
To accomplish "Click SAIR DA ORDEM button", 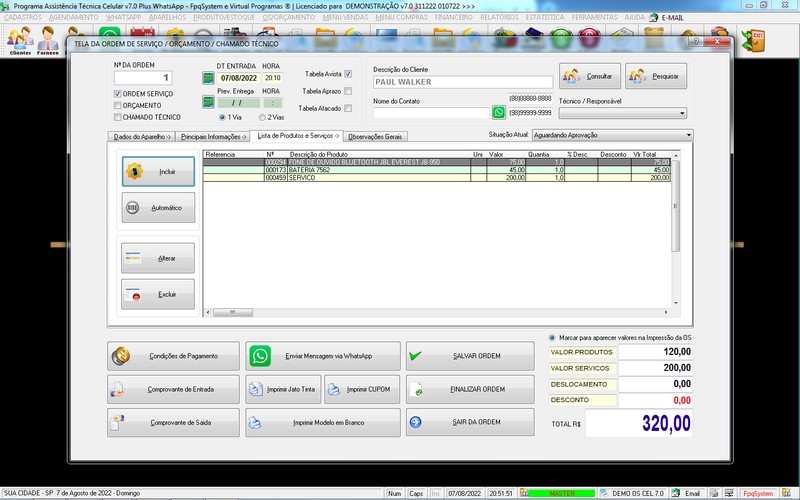I will [x=470, y=422].
